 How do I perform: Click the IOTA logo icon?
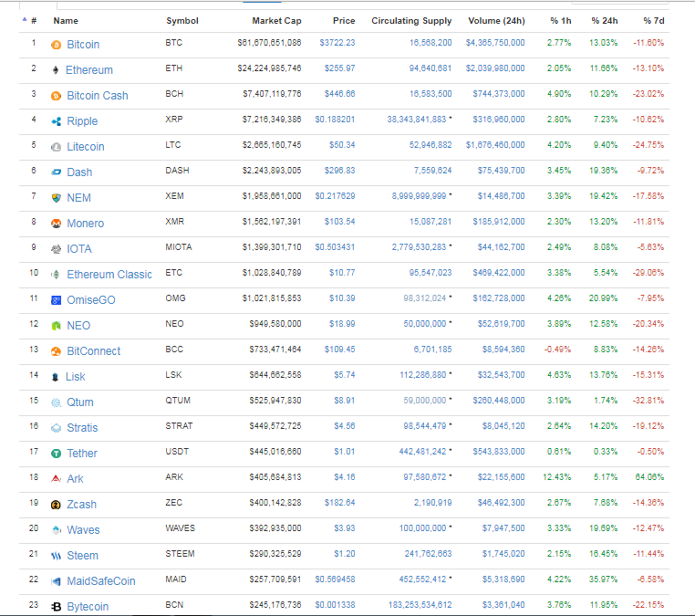[56, 249]
